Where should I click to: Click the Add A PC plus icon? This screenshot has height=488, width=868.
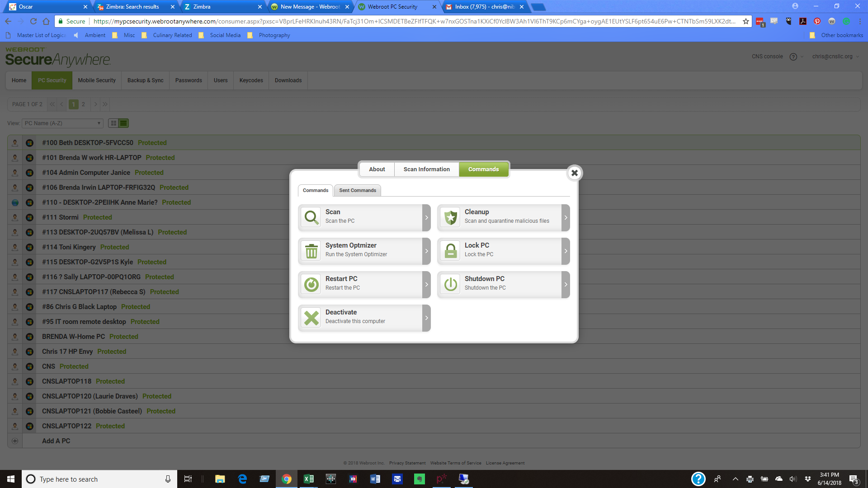click(15, 441)
